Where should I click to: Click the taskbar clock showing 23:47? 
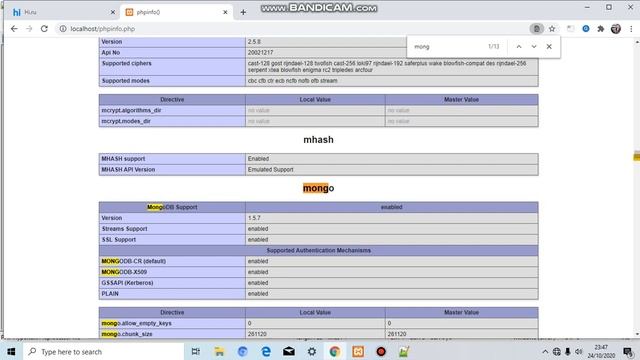coord(601,351)
